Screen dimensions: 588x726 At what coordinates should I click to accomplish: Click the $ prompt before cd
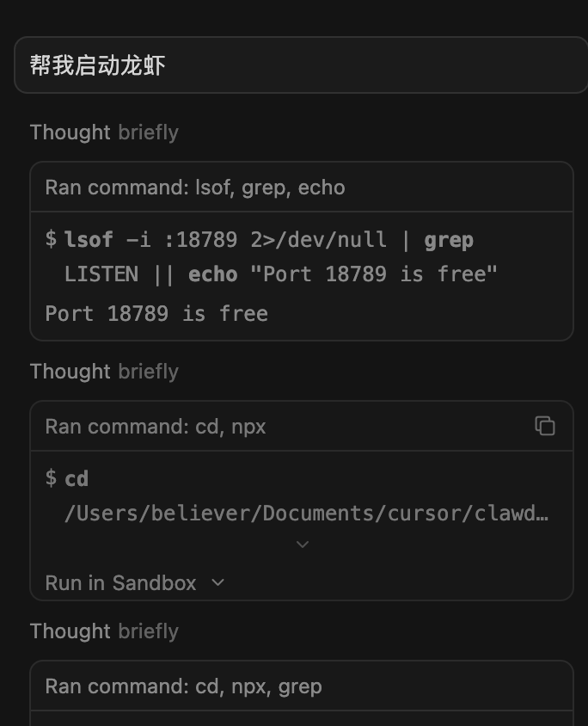(x=51, y=478)
